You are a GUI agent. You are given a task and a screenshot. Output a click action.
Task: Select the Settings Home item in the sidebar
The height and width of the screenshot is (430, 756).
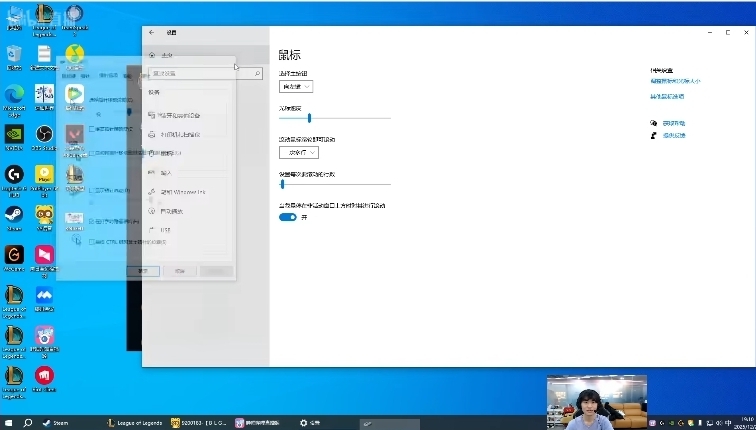(165, 54)
